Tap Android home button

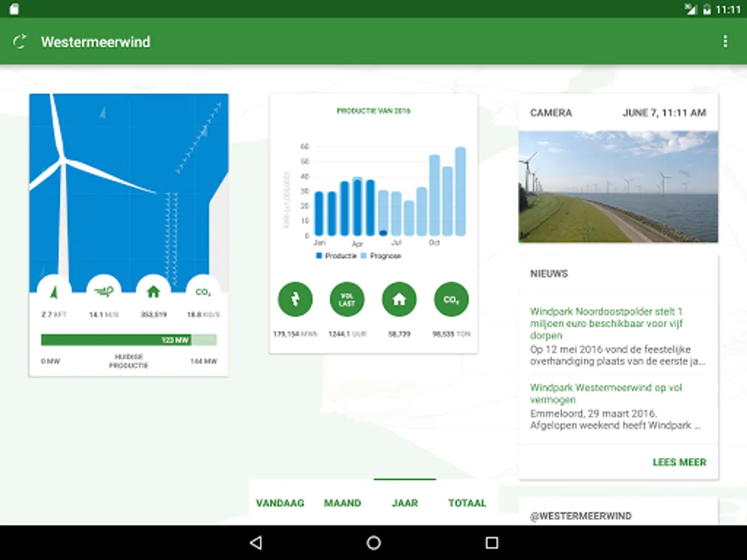click(374, 543)
